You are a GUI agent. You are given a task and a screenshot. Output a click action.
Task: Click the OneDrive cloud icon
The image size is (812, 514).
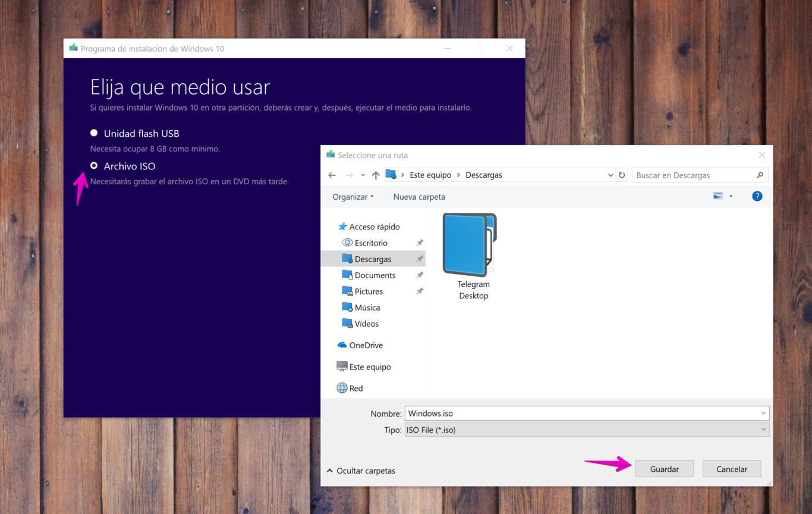[342, 345]
